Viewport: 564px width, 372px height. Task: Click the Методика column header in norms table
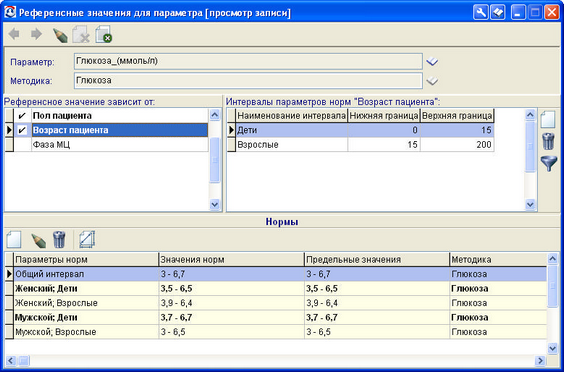coord(498,259)
